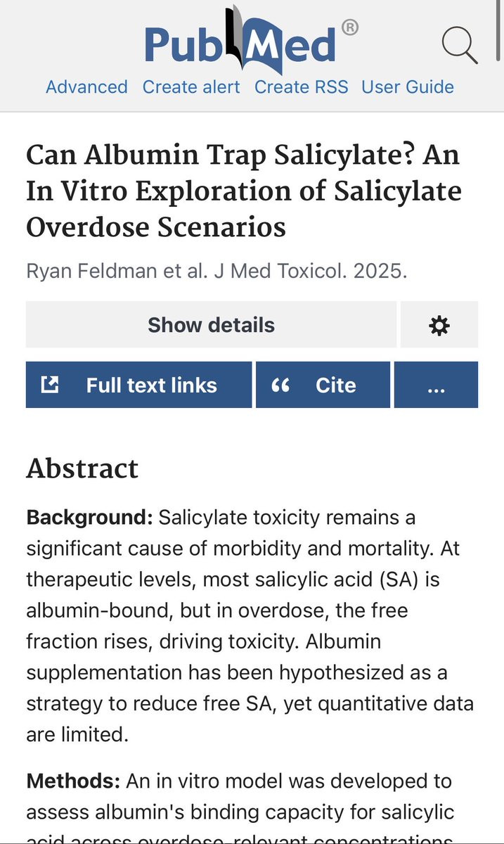Open the User Guide link
This screenshot has width=504, height=844.
pyautogui.click(x=408, y=87)
